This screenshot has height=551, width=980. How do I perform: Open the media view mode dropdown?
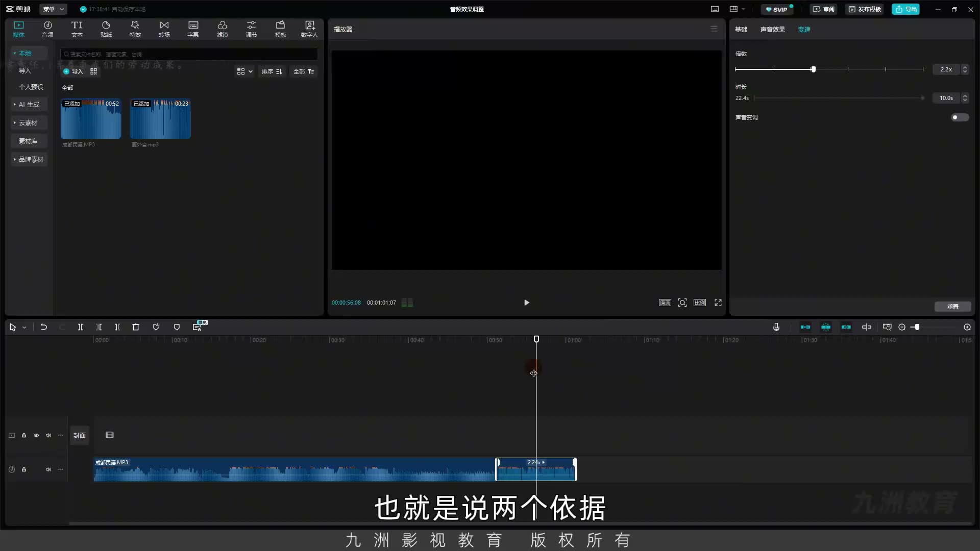[x=244, y=71]
